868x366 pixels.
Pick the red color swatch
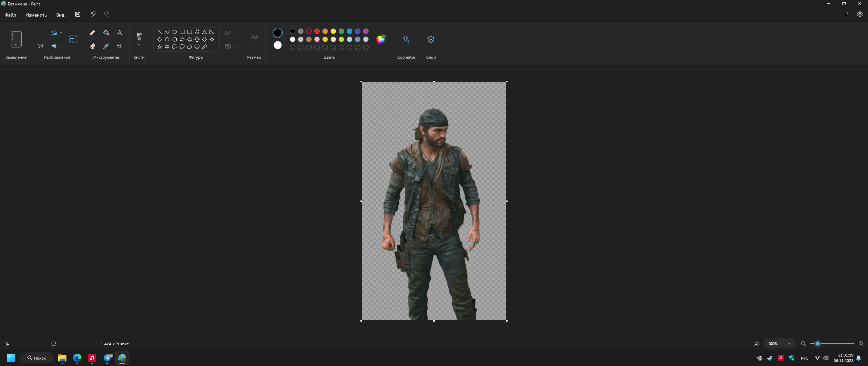coord(317,31)
